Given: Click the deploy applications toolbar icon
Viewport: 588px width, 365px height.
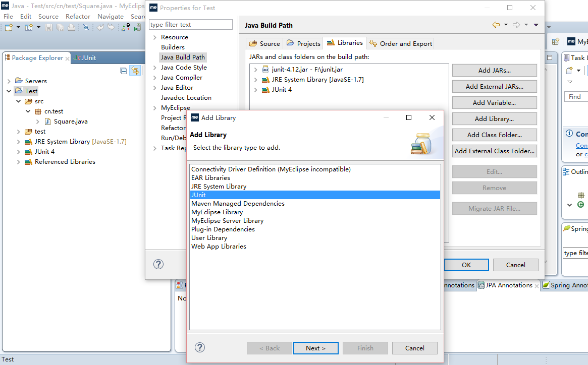Looking at the screenshot, I should pos(126,27).
